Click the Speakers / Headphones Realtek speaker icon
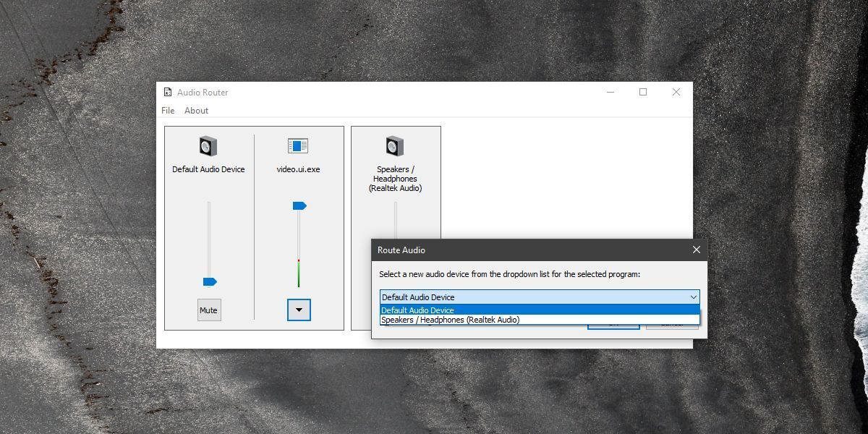 point(395,146)
